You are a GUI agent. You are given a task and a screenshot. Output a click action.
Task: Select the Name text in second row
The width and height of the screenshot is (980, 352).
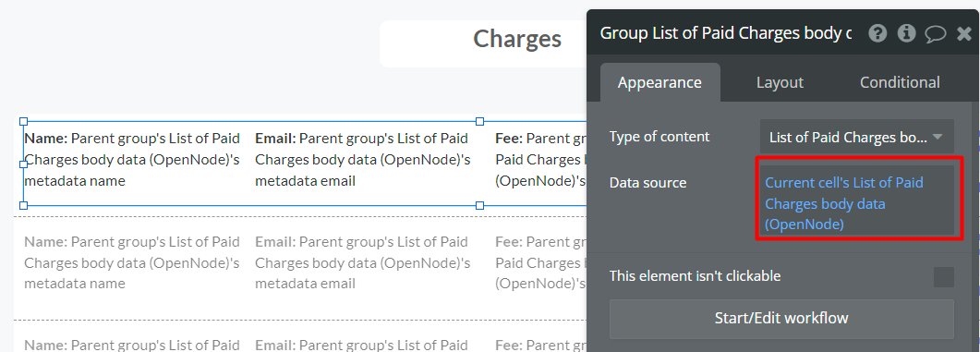[132, 262]
